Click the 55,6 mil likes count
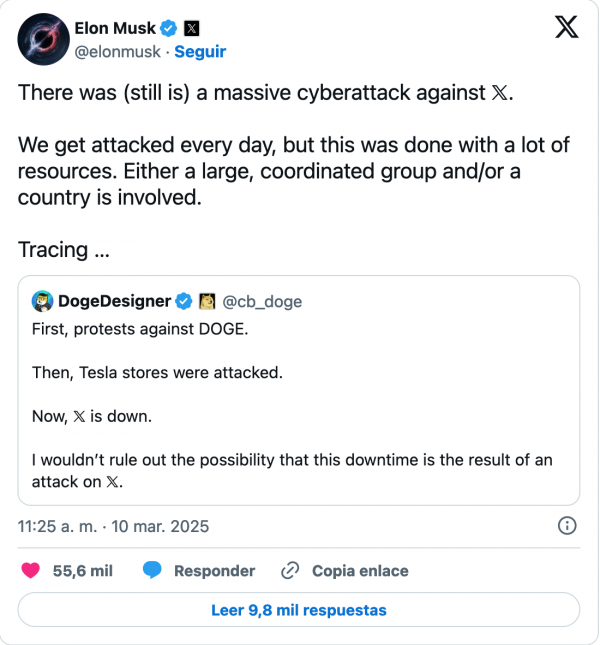 [82, 571]
